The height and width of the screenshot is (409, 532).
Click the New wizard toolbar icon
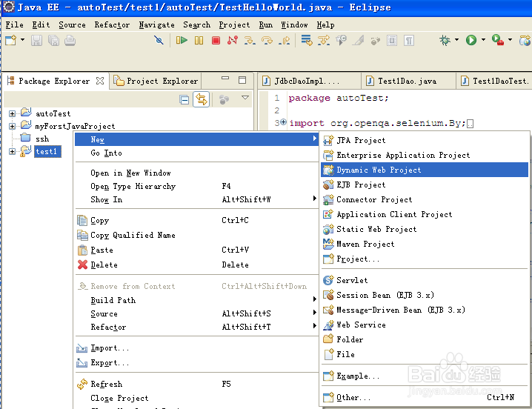tap(11, 41)
